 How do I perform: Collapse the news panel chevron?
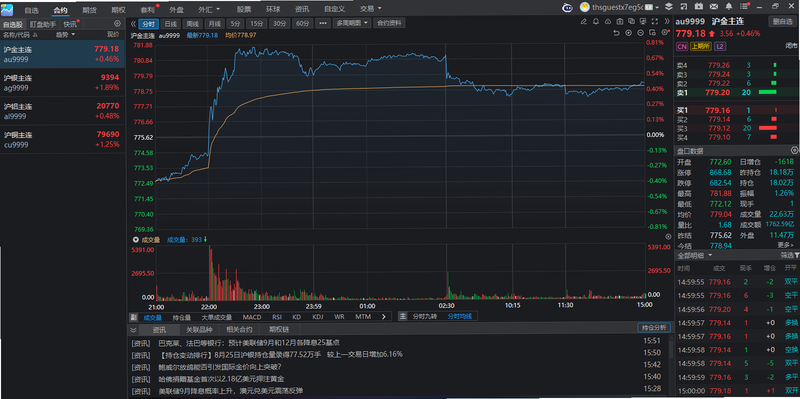(133, 330)
